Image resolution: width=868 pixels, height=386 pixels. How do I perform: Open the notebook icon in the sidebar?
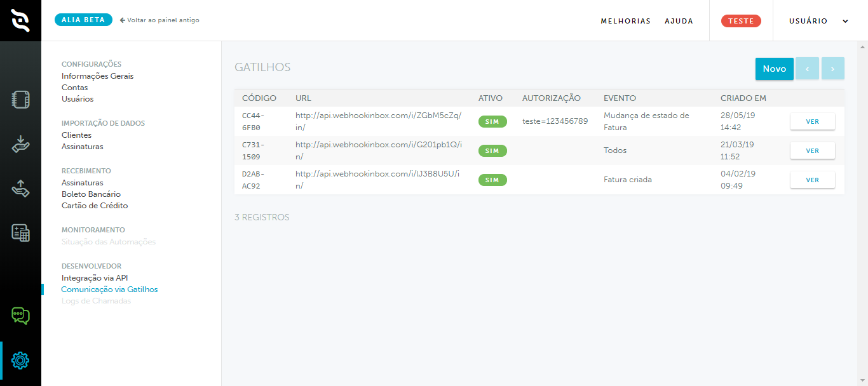coord(20,100)
